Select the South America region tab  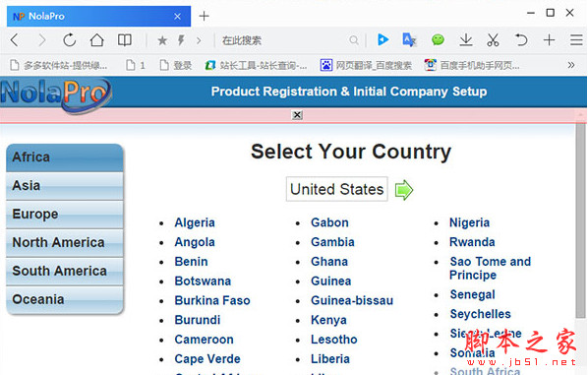[x=65, y=272]
